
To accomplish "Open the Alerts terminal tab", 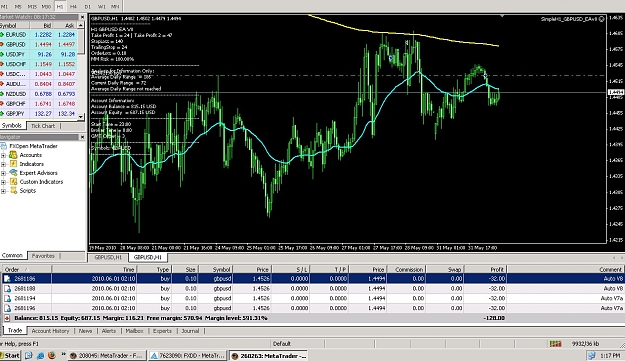I will pyautogui.click(x=108, y=331).
